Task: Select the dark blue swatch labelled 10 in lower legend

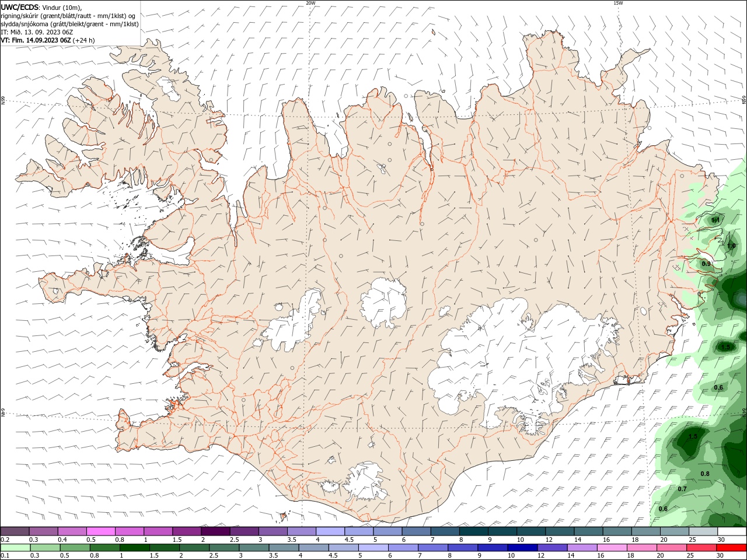Action: pyautogui.click(x=522, y=548)
